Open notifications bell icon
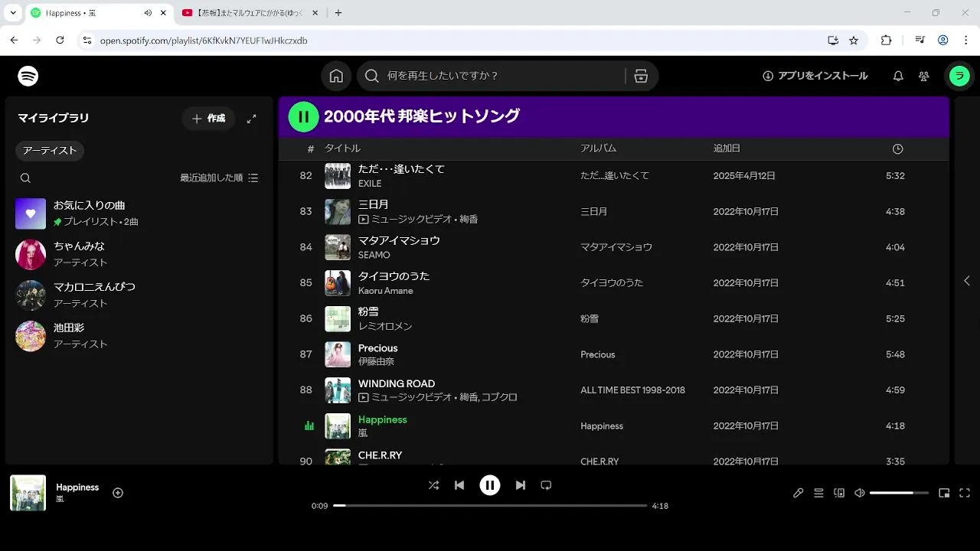Image resolution: width=980 pixels, height=551 pixels. [x=898, y=76]
